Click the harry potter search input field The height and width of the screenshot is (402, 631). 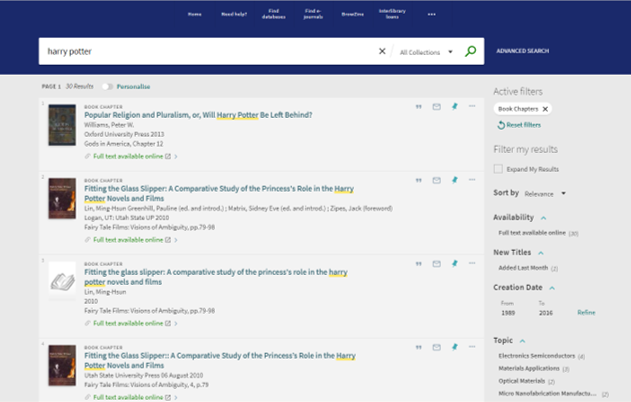tap(200, 51)
